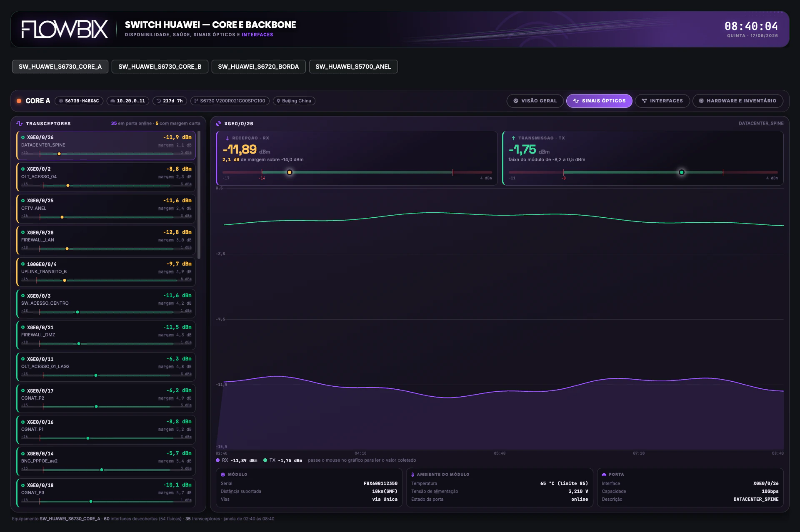Click the XGE0/0/21 FIREWALL_DMZ level bar
The height and width of the screenshot is (532, 800).
point(106,343)
